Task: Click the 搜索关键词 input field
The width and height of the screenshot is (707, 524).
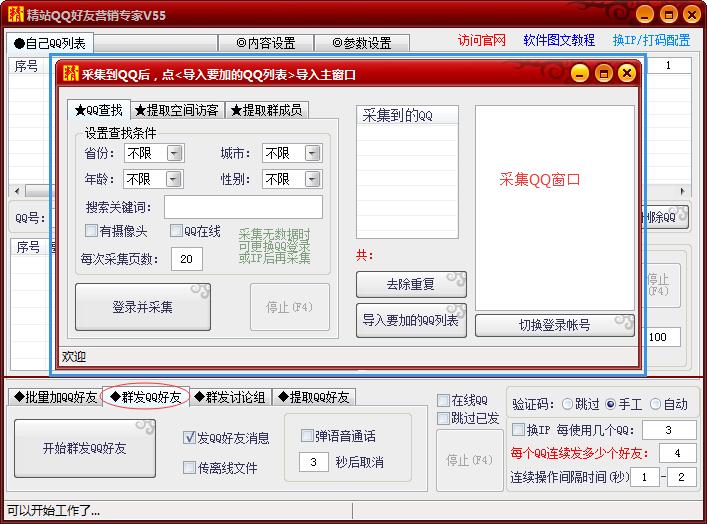Action: tap(243, 207)
